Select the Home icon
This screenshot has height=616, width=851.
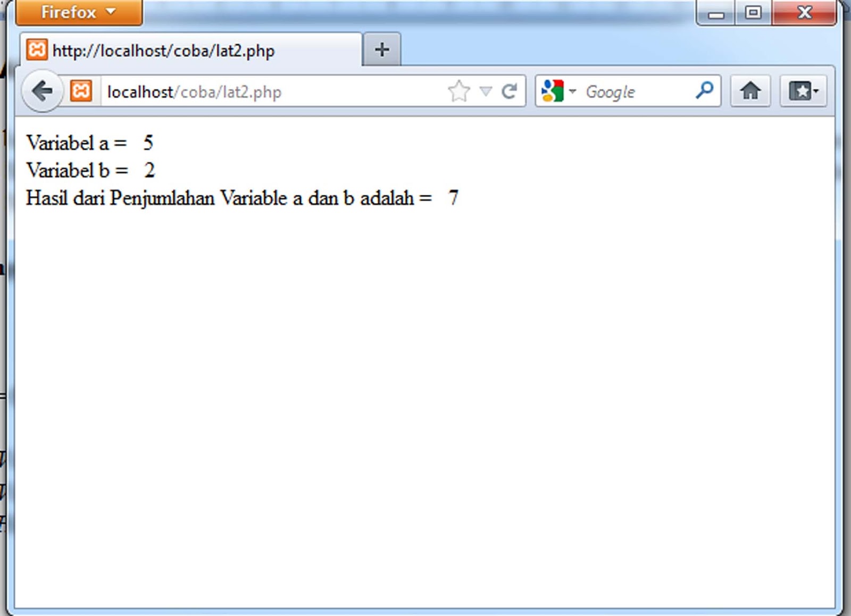click(x=750, y=91)
